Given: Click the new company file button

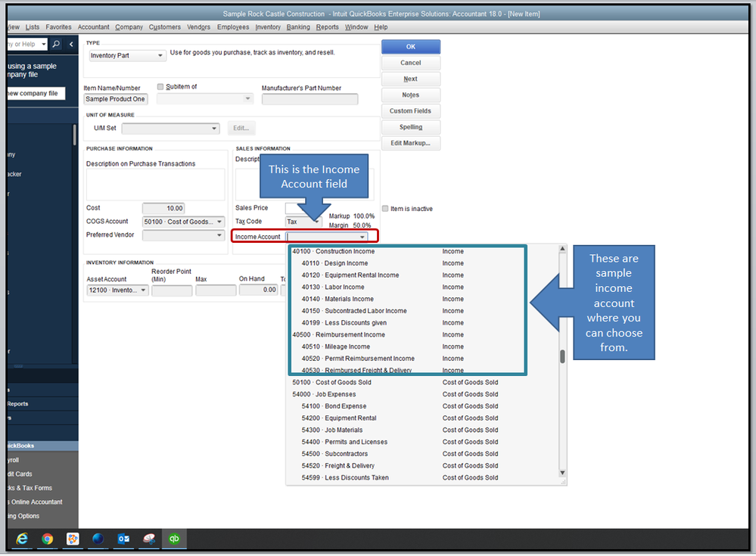Looking at the screenshot, I should pos(35,93).
